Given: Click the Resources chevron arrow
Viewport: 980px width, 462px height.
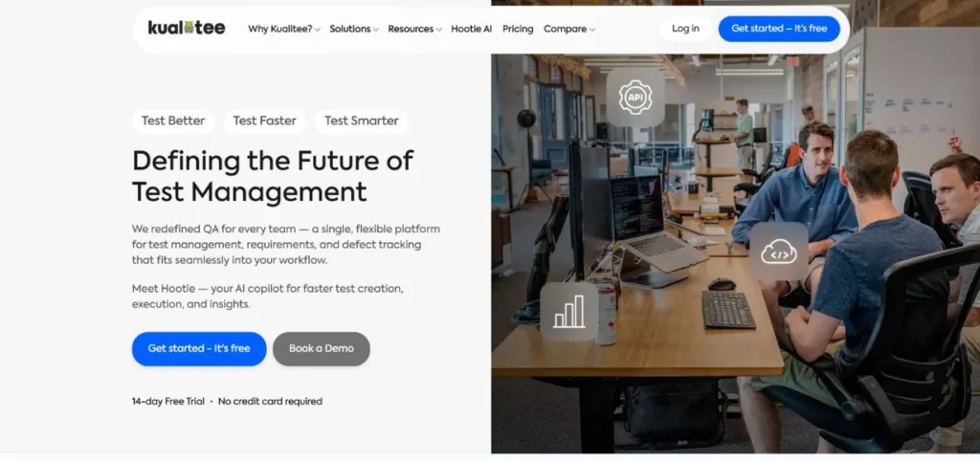Looking at the screenshot, I should (438, 30).
